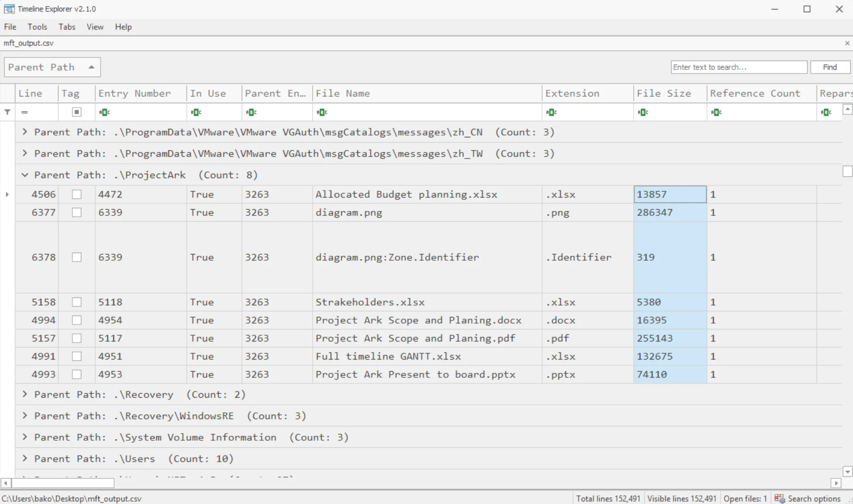Tag the Project Ark Scope and Planing.docx row

point(77,320)
